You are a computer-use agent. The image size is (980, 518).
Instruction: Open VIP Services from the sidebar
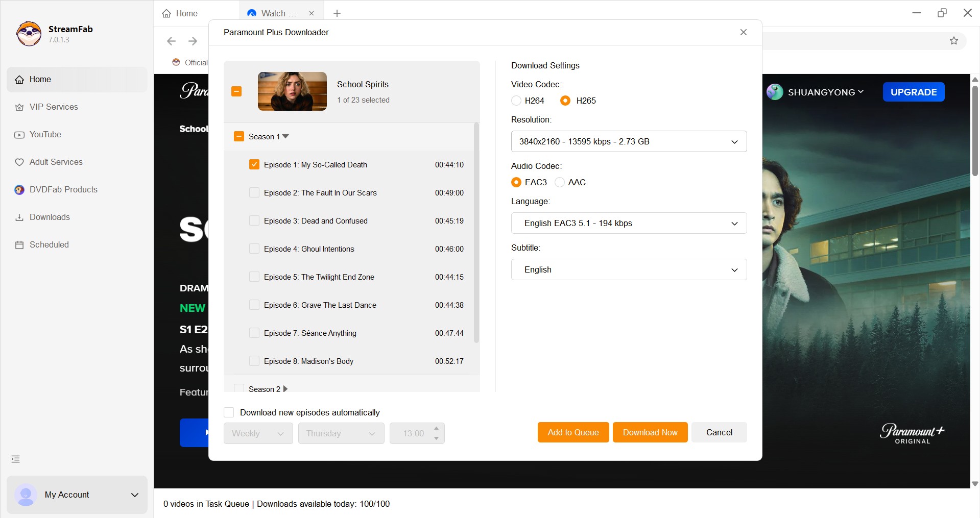54,107
